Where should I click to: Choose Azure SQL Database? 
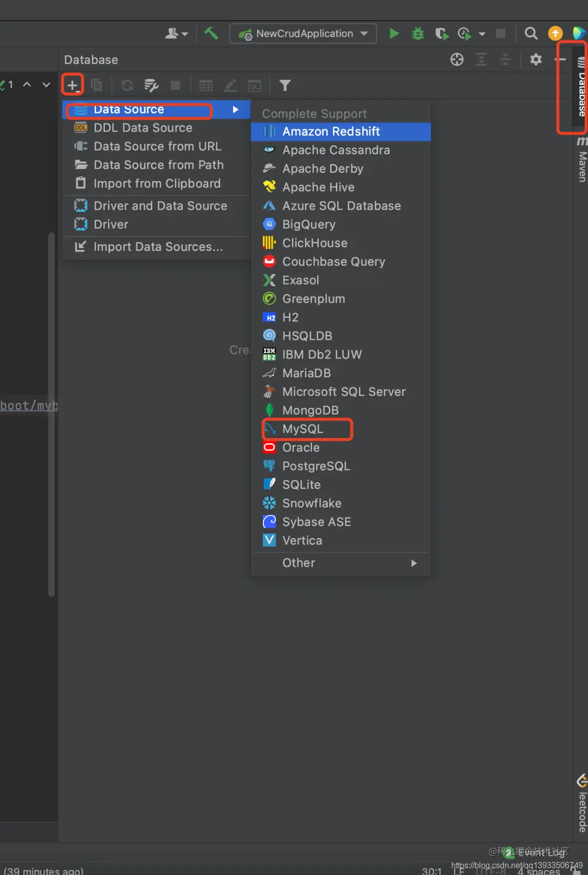coord(341,206)
